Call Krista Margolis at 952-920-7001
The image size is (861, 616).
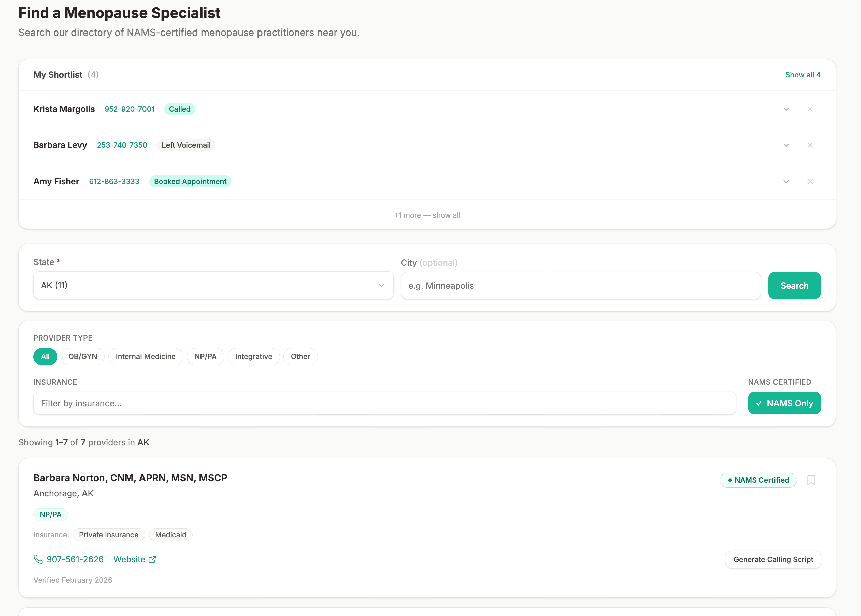(129, 109)
